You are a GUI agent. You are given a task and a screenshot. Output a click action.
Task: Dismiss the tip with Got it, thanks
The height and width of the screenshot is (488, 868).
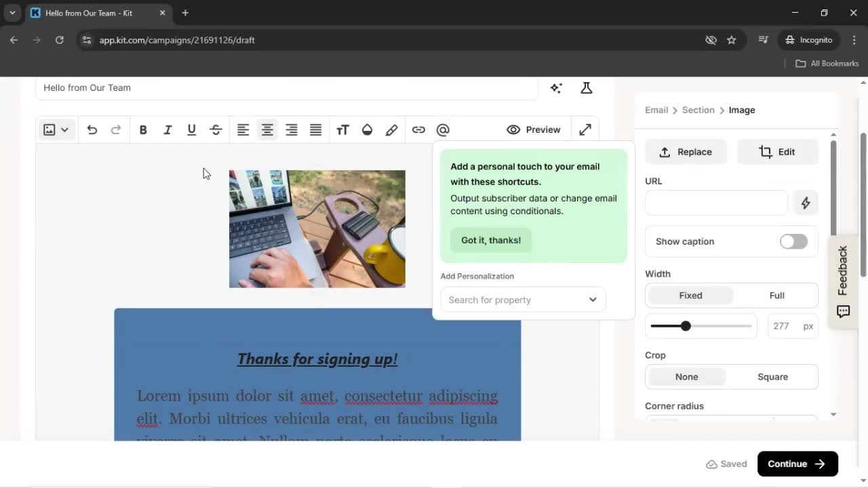pos(490,240)
